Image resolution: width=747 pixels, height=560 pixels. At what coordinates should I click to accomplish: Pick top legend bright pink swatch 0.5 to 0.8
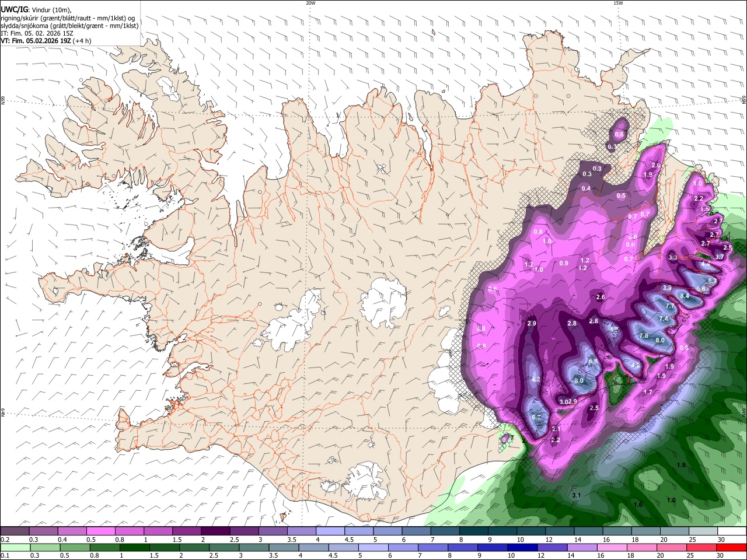[100, 531]
